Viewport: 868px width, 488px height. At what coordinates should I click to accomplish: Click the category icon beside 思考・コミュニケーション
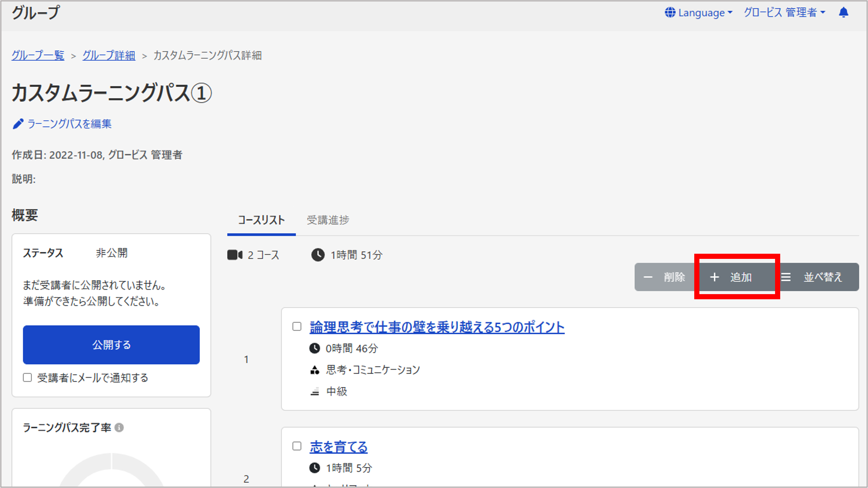(315, 370)
